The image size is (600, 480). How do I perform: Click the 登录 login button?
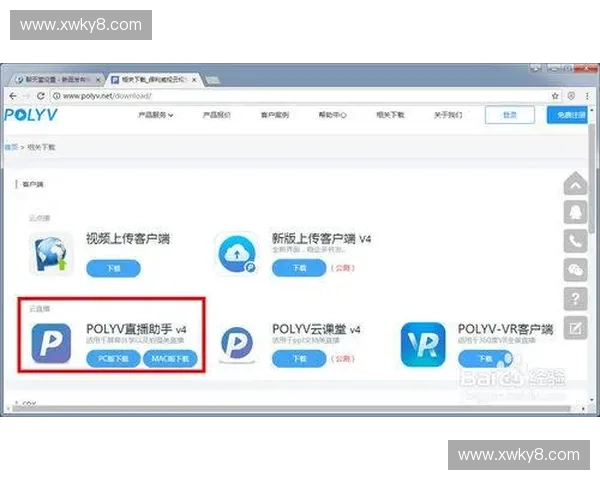[510, 115]
